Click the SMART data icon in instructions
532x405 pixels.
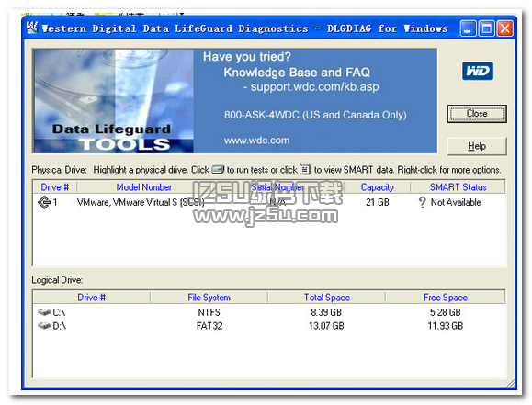tap(305, 169)
